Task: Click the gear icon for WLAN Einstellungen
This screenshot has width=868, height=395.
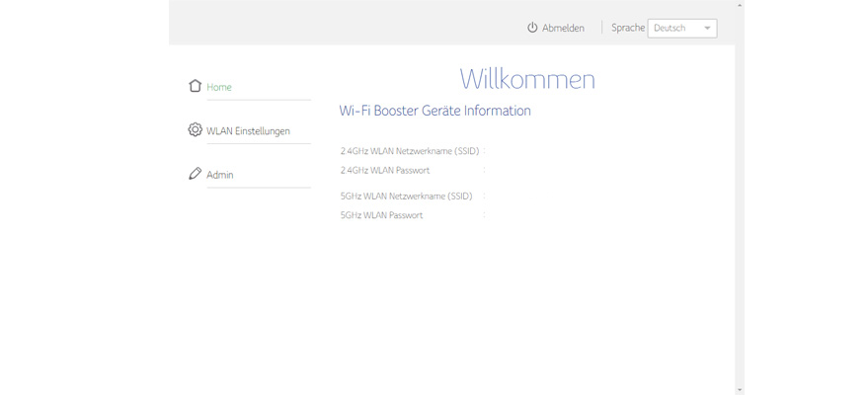Action: click(x=195, y=129)
